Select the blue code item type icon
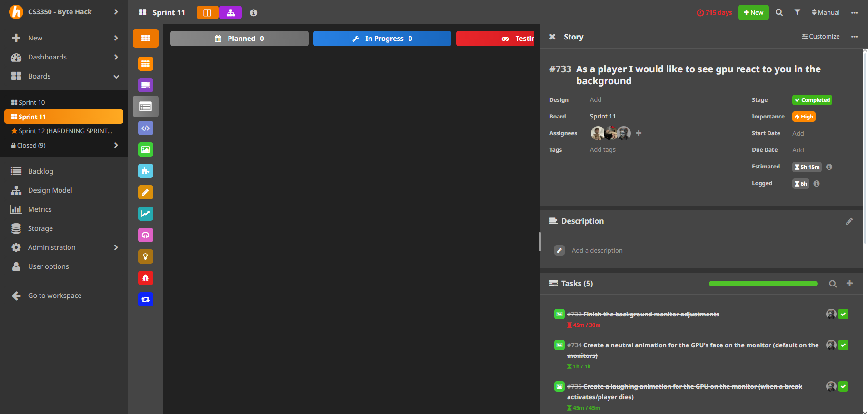Image resolution: width=868 pixels, height=414 pixels. click(x=146, y=128)
